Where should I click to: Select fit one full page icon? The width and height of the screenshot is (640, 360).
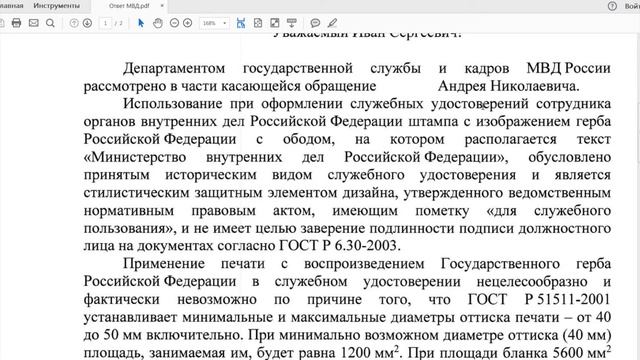[x=258, y=23]
